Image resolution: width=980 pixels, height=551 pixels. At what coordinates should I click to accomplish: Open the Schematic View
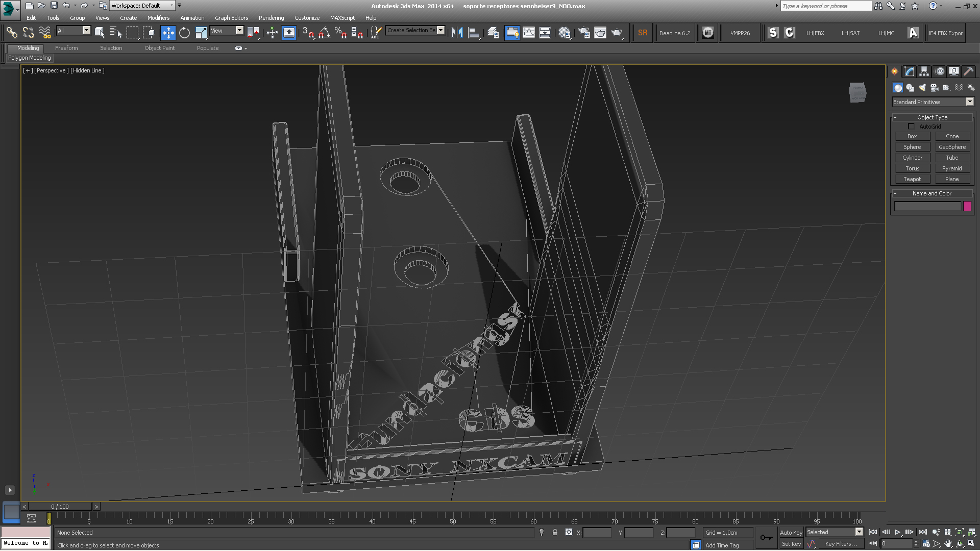tap(545, 33)
